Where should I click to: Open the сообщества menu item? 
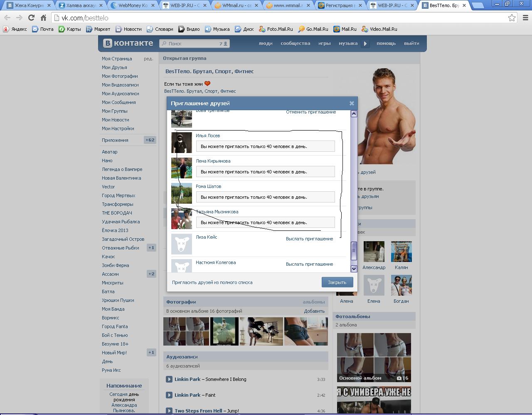pos(295,43)
